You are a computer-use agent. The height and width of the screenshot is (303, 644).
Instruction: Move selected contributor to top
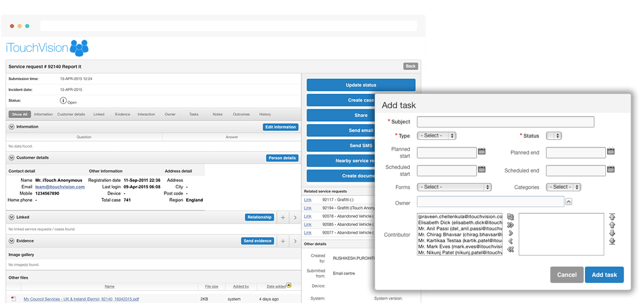(x=612, y=217)
